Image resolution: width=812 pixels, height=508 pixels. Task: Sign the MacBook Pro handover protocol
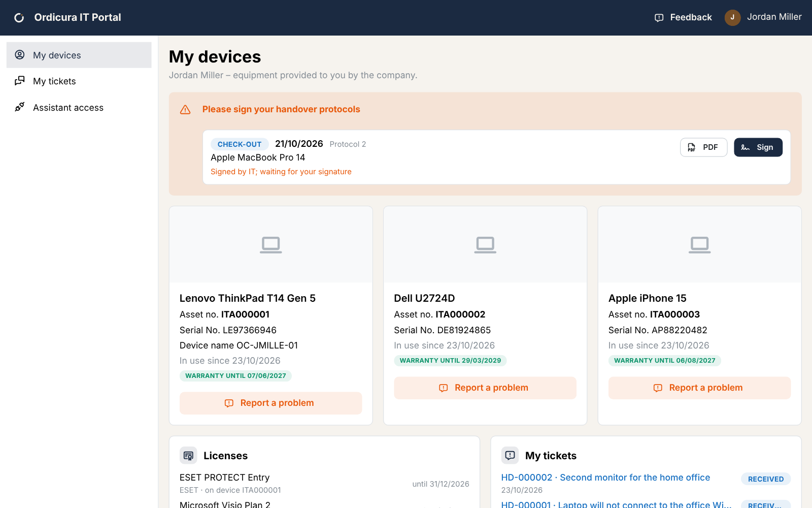(x=758, y=147)
